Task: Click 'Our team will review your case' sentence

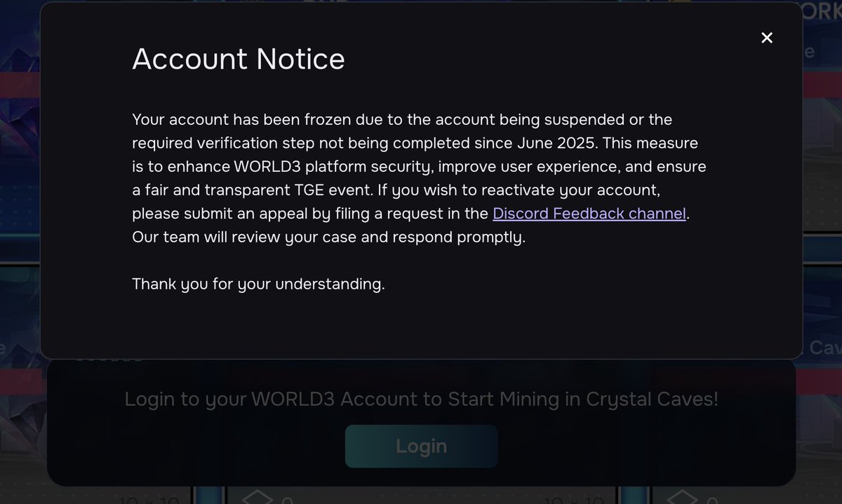Action: pos(328,238)
